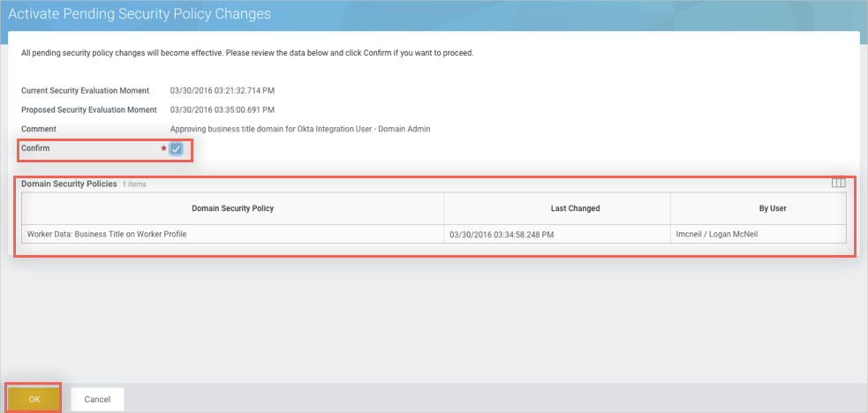Click the '1 items' count label

(134, 184)
